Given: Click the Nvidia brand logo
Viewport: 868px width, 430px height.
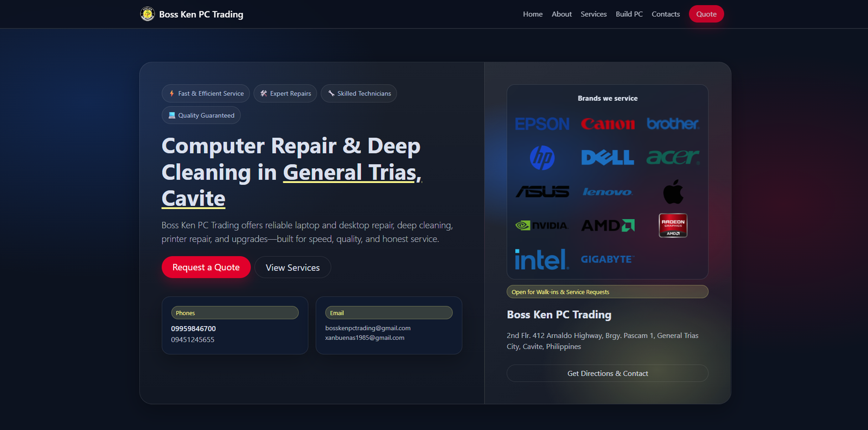Looking at the screenshot, I should coord(542,225).
